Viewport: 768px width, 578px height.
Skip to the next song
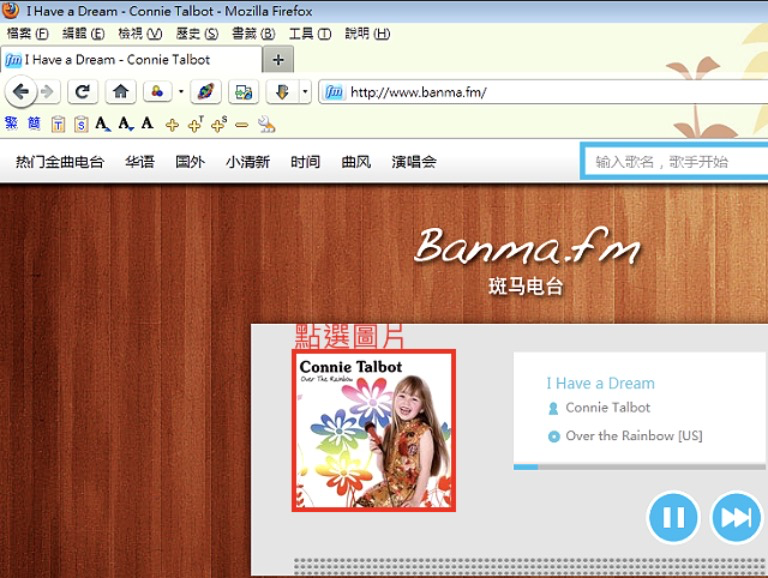click(x=736, y=517)
